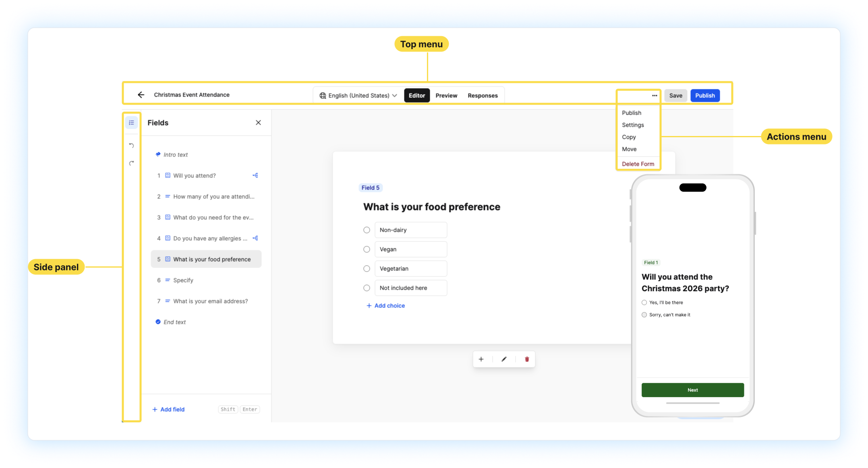This screenshot has height=468, width=868.
Task: Select the End text item
Action: (x=206, y=322)
